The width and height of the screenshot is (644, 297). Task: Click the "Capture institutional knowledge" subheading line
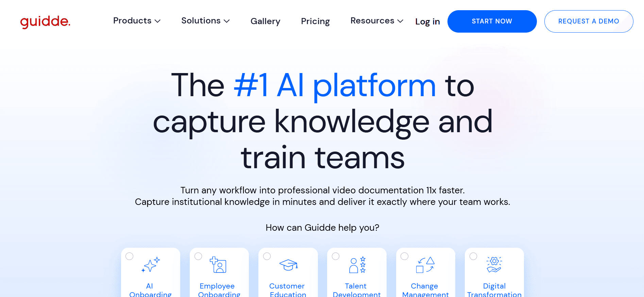tap(322, 202)
